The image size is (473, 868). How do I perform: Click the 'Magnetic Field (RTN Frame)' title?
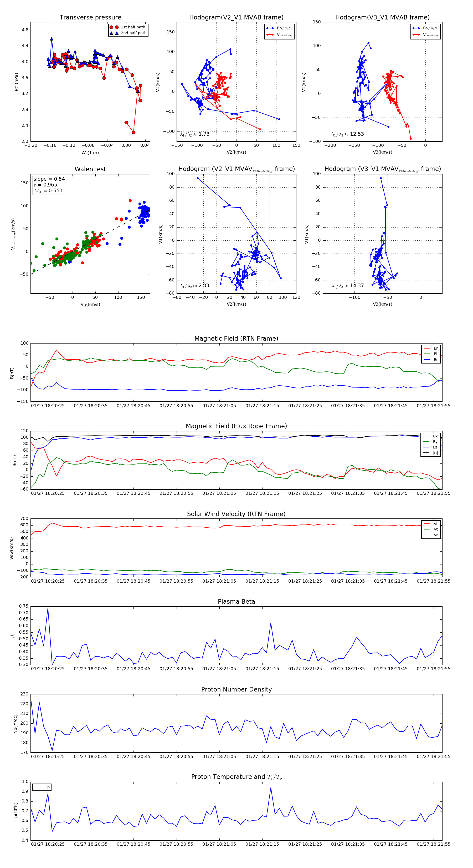click(236, 338)
